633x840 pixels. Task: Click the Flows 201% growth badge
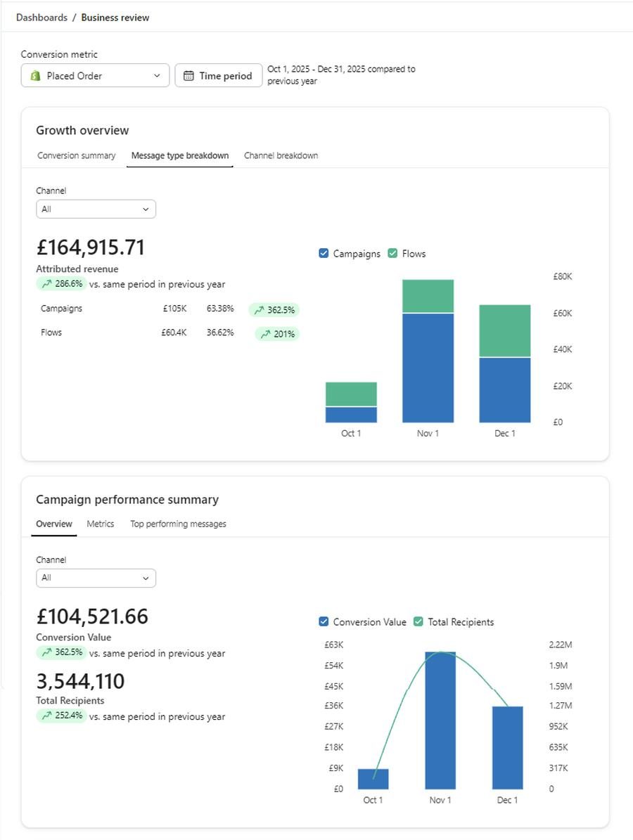click(x=277, y=335)
